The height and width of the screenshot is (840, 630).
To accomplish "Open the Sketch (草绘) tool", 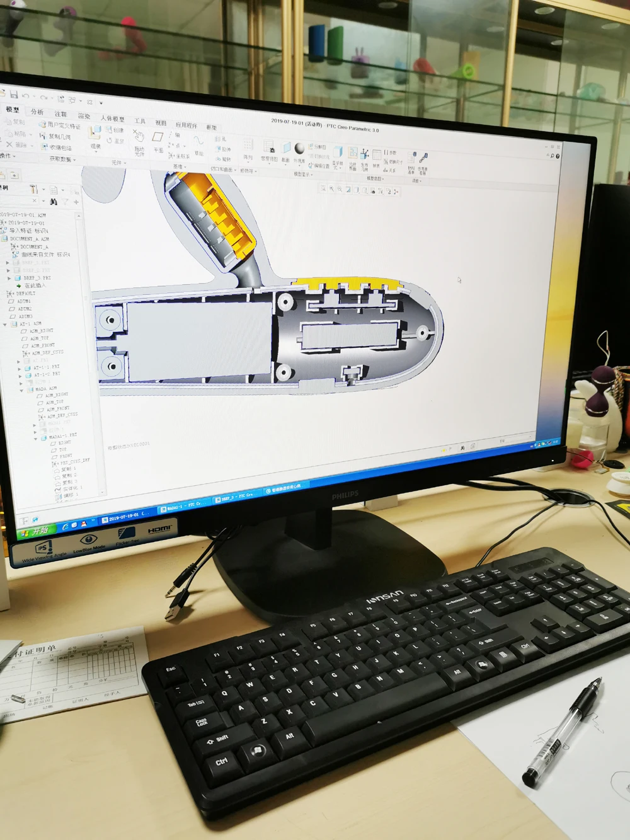I will coord(199,144).
